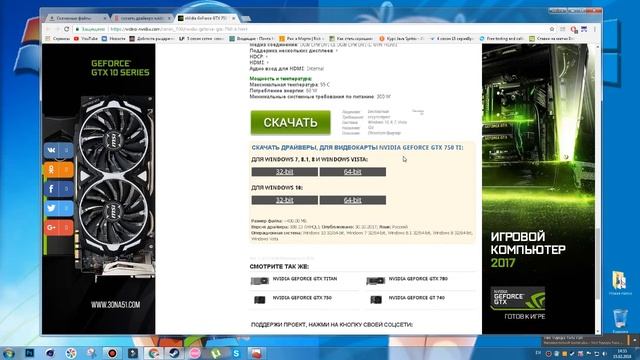Bookmark this page with the star icon

point(552,29)
